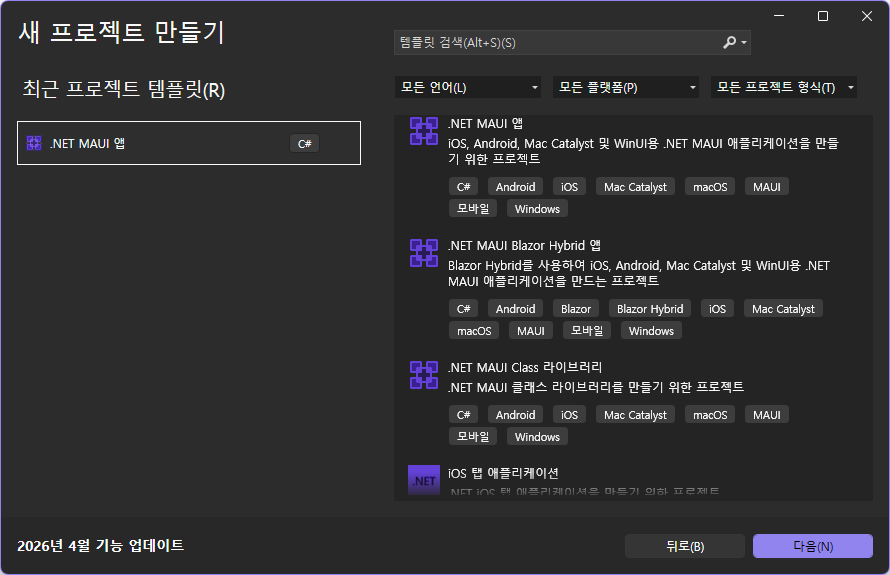The image size is (890, 575).
Task: Click 모바일 tag under Blazor Hybrid template
Action: [x=587, y=330]
